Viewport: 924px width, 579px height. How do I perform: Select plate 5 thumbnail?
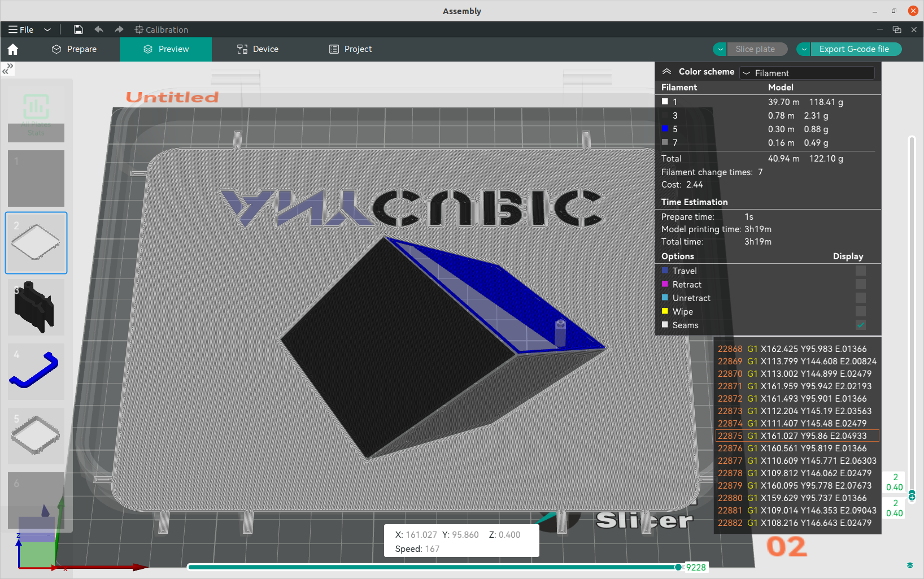click(36, 436)
